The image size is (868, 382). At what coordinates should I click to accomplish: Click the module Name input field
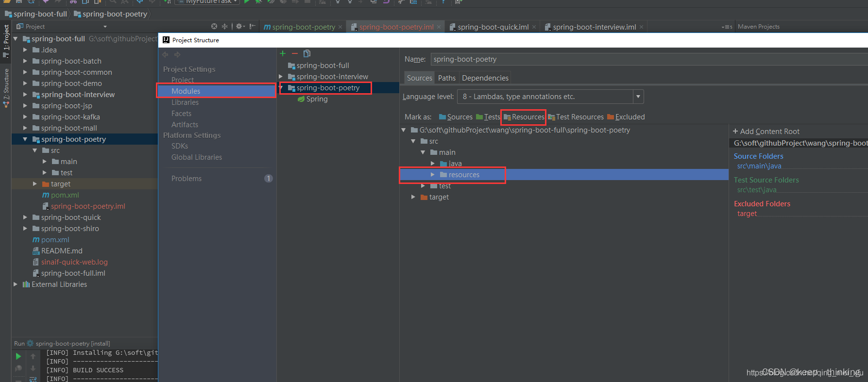pyautogui.click(x=649, y=59)
